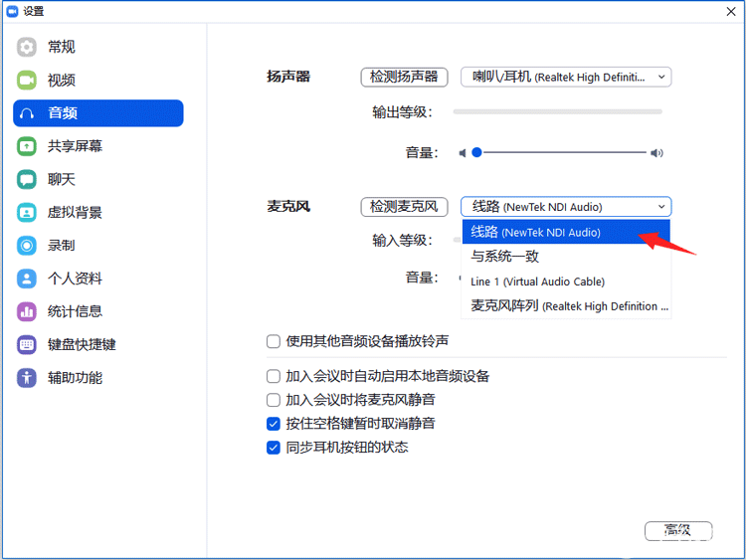Click the 检测麦克风 button
The image size is (746, 560).
(404, 207)
